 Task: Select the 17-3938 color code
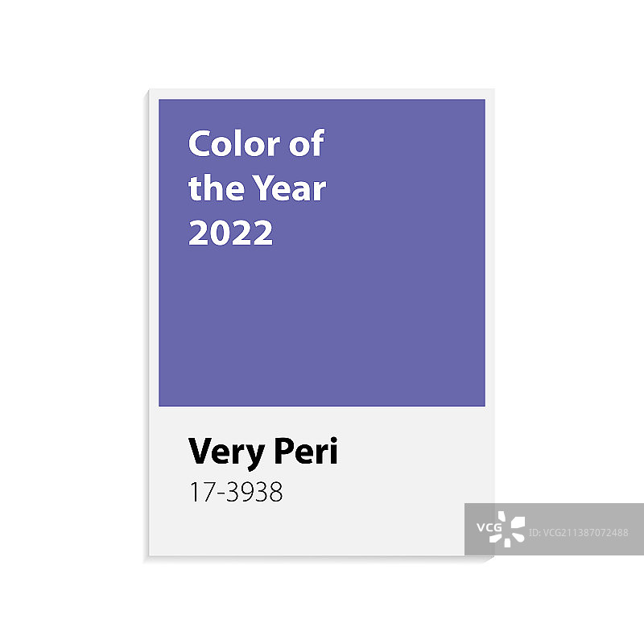pyautogui.click(x=235, y=493)
